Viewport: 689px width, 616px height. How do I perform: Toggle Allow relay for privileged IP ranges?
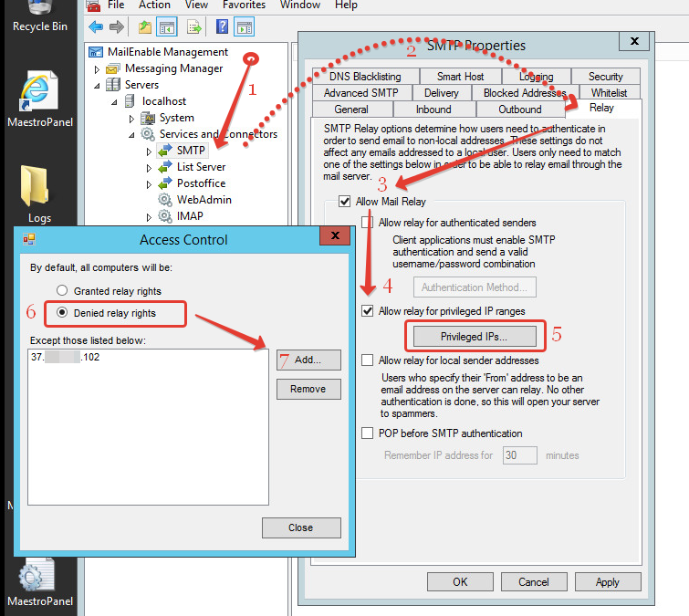tap(368, 311)
